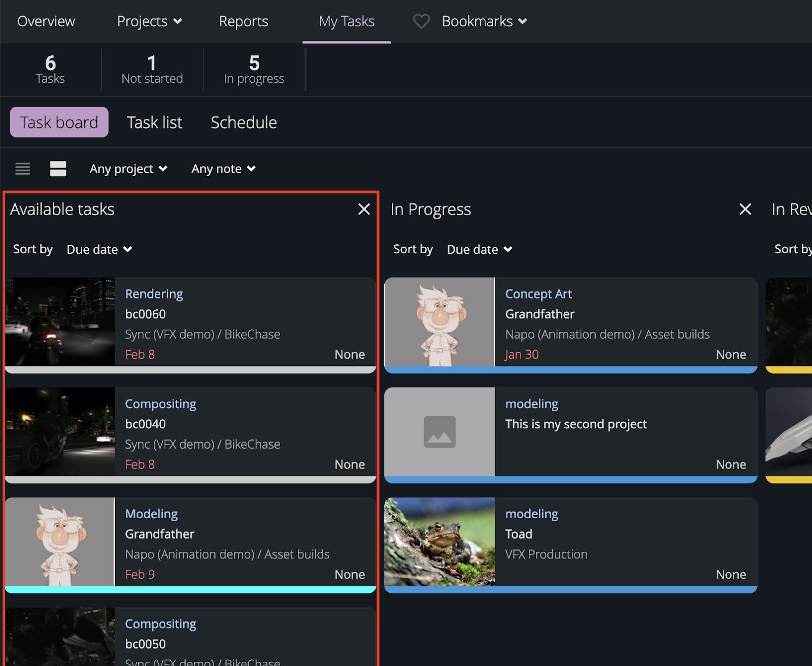The height and width of the screenshot is (666, 812).
Task: Switch to Schedule view
Action: click(x=244, y=122)
